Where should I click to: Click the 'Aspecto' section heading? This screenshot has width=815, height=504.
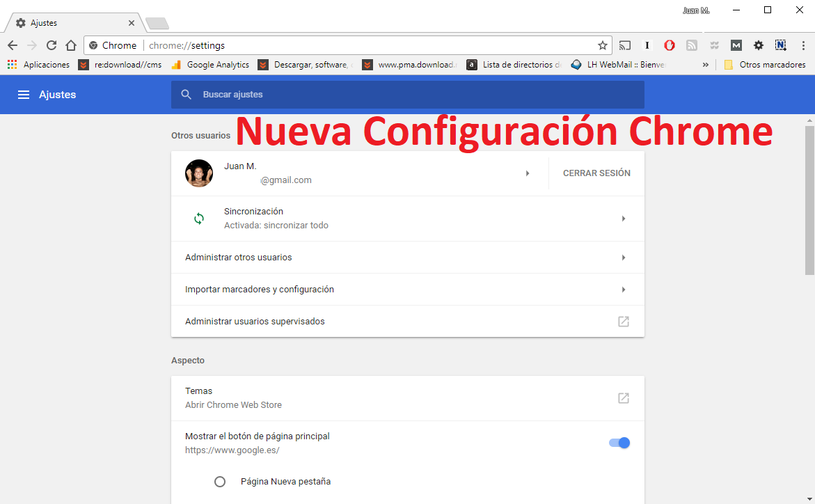click(188, 361)
